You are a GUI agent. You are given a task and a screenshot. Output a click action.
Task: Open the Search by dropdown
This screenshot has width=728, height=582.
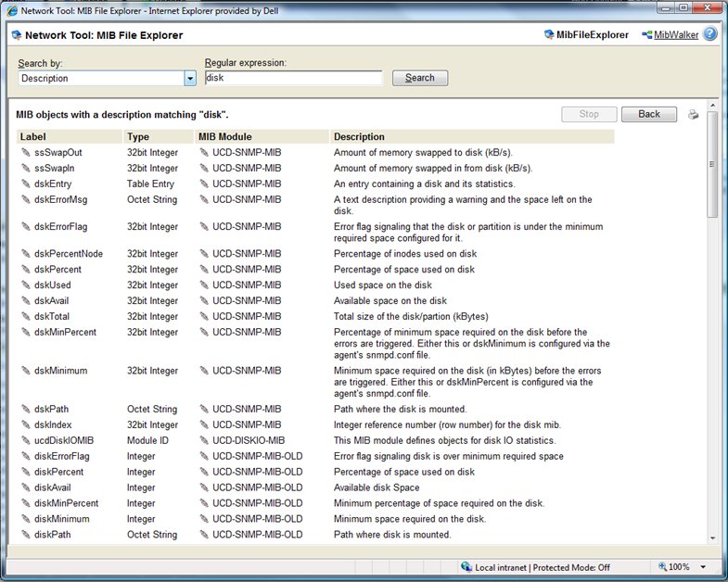click(190, 79)
